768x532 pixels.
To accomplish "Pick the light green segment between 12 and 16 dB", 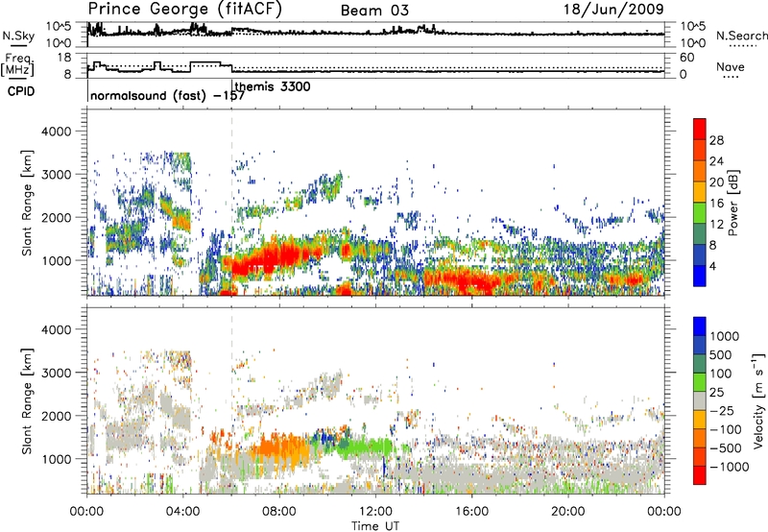I will point(700,213).
